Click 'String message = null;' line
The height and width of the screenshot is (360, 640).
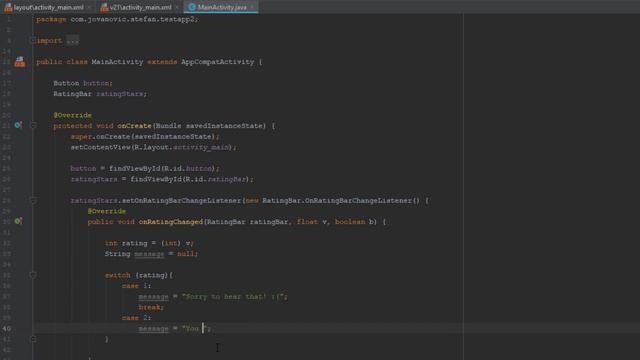(151, 254)
